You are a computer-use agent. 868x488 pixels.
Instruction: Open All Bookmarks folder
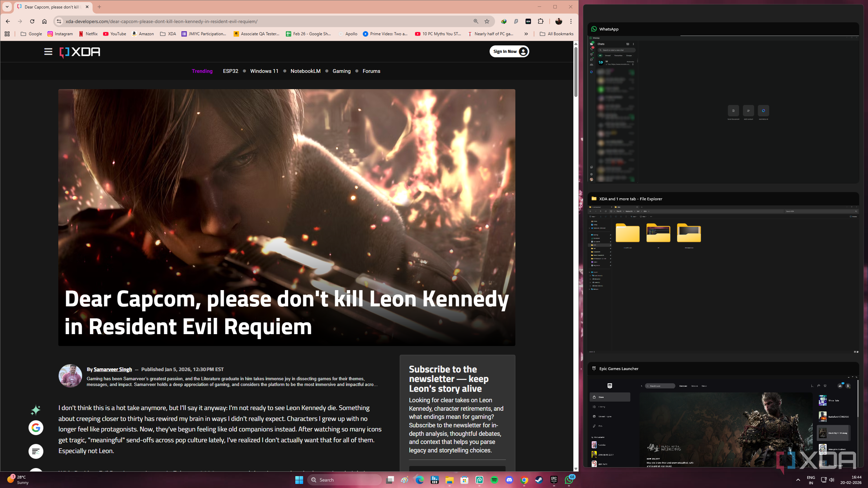coord(557,34)
